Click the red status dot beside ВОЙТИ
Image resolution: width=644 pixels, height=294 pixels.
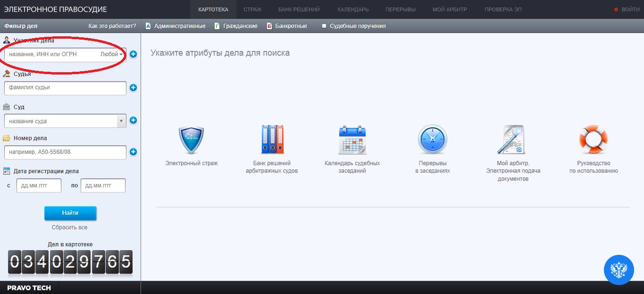(x=616, y=9)
